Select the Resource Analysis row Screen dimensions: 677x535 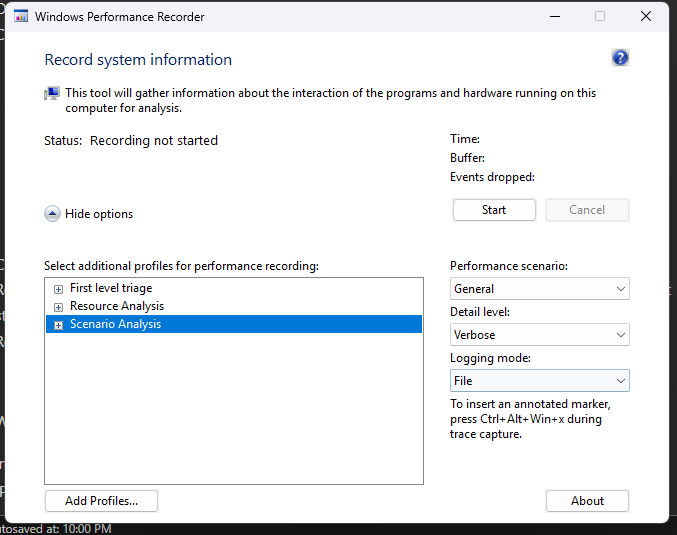click(x=234, y=306)
